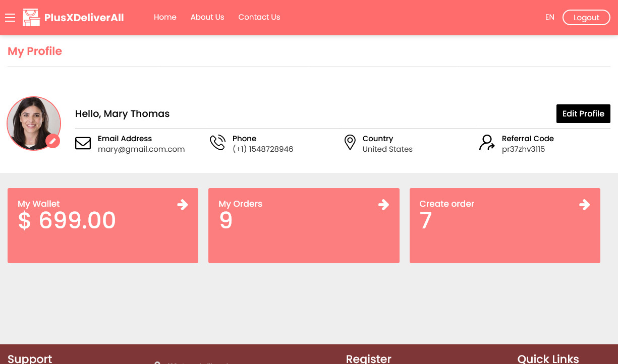Click the Edit Profile button
618x364 pixels.
583,113
